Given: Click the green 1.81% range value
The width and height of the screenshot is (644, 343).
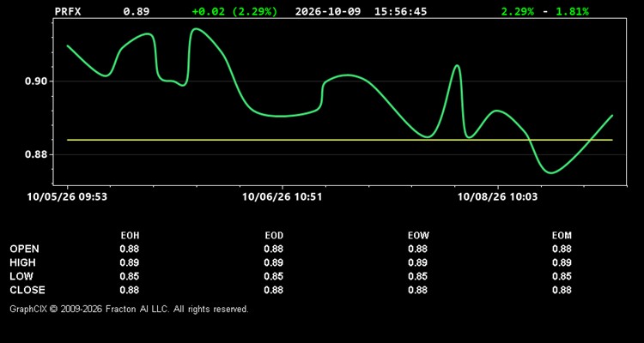Looking at the screenshot, I should tap(572, 11).
